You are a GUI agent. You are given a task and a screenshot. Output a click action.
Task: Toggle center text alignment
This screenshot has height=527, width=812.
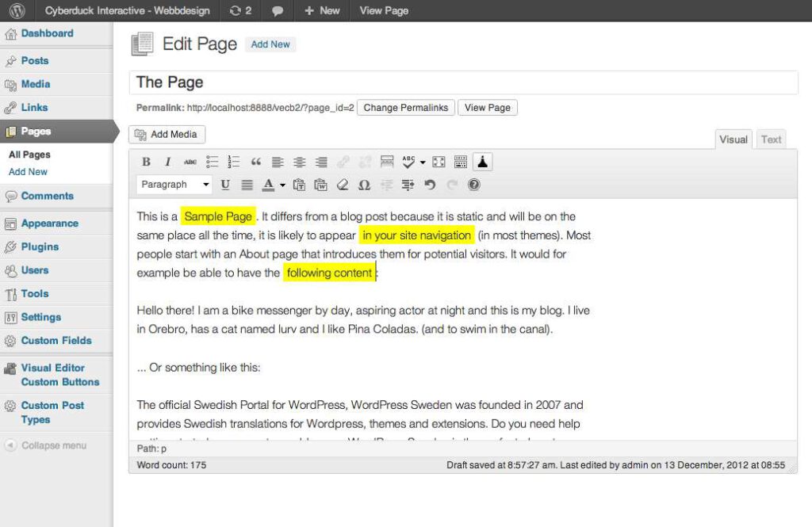click(x=299, y=162)
